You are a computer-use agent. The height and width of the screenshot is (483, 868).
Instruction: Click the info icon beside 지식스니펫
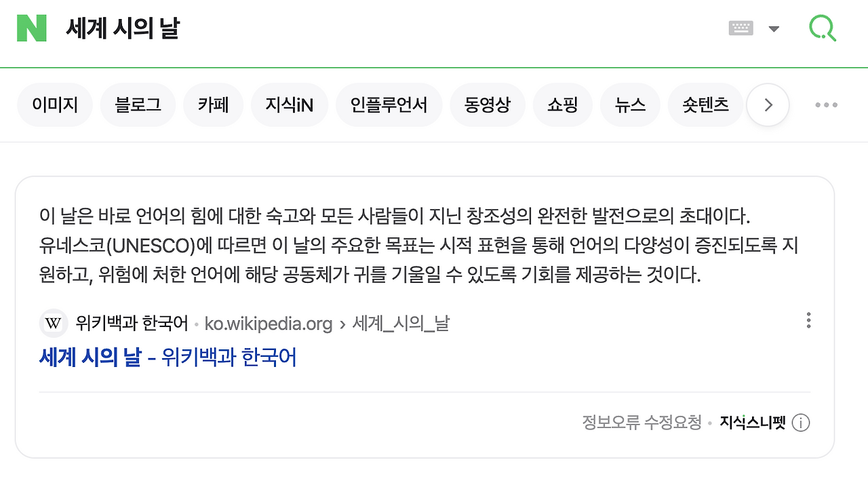pyautogui.click(x=801, y=422)
